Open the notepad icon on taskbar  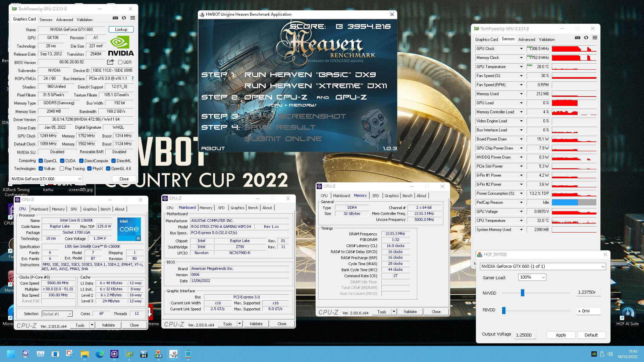coord(188,354)
